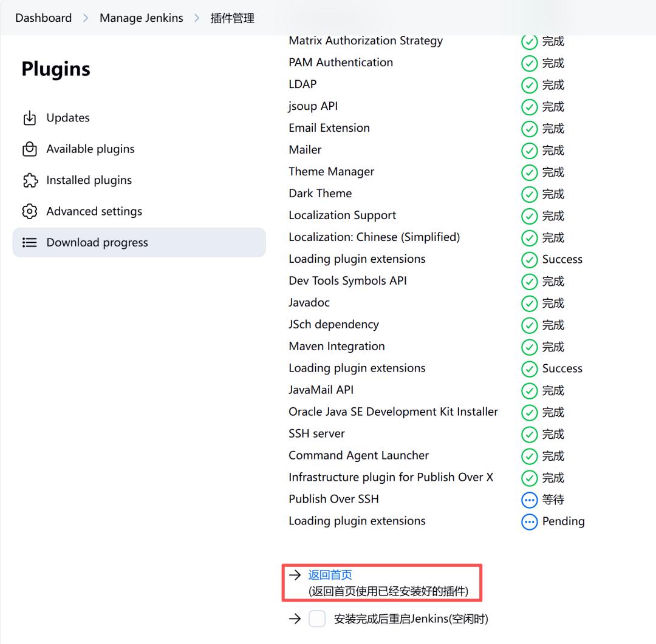This screenshot has width=656, height=644.
Task: Enable 安装完成后重启Jenkins(空闲时) checkbox
Action: click(x=317, y=619)
